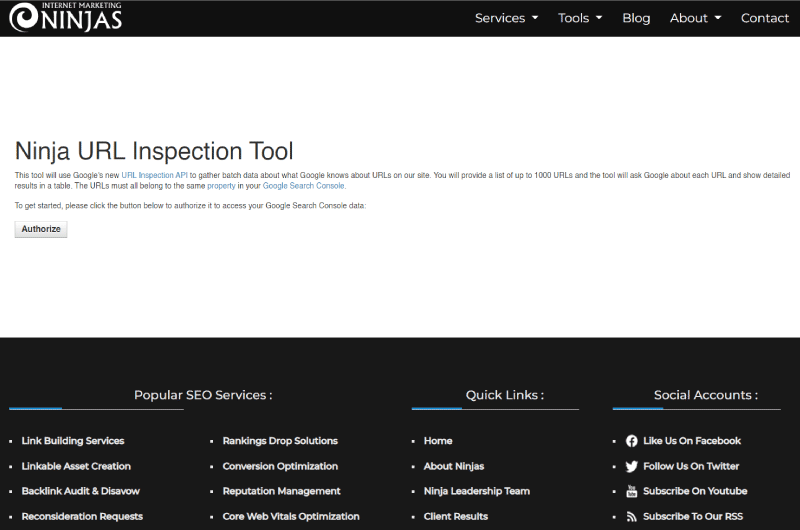Click the Quick Links heading
This screenshot has width=800, height=530.
pos(505,395)
